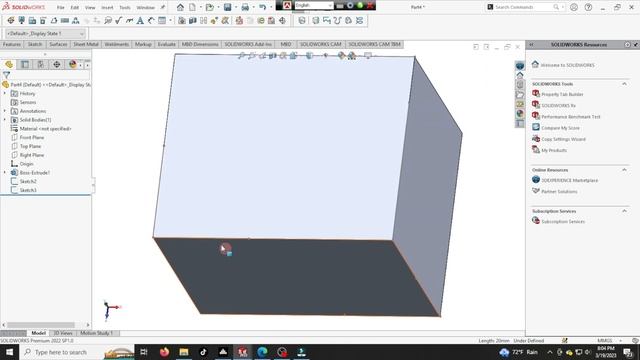Open Partner Solutions link
This screenshot has height=360, width=640.
pyautogui.click(x=559, y=191)
